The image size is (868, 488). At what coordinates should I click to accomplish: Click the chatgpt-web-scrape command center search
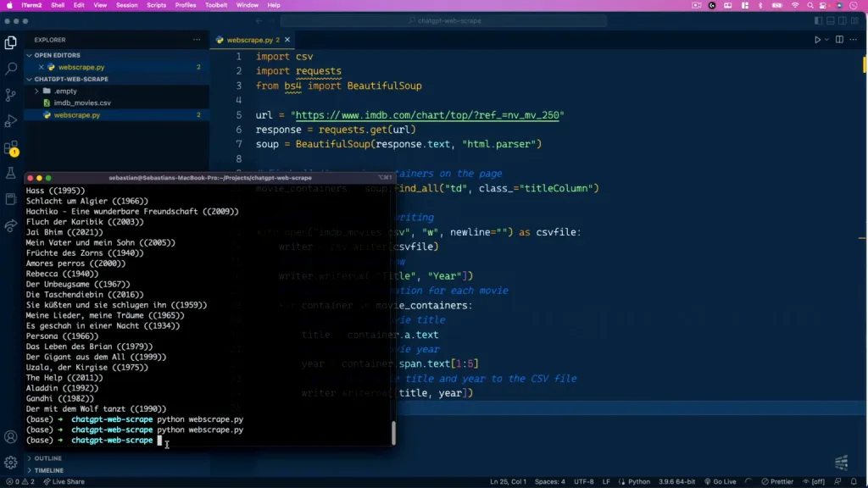(x=443, y=21)
